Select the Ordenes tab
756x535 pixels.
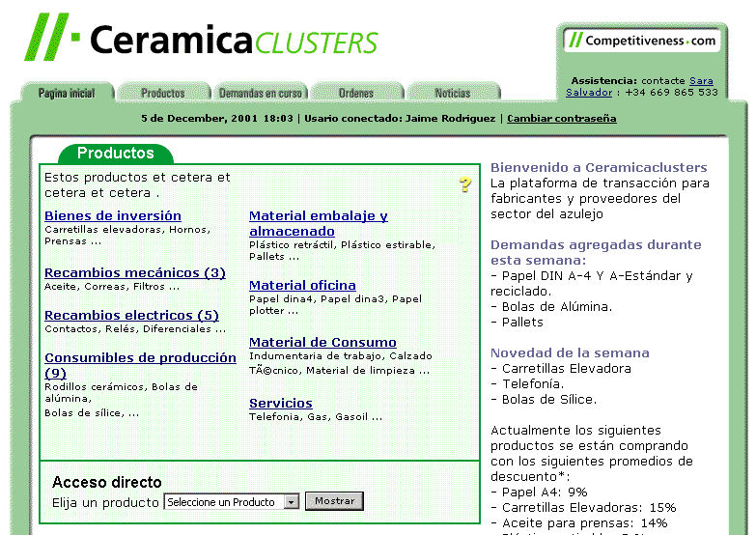[x=355, y=93]
